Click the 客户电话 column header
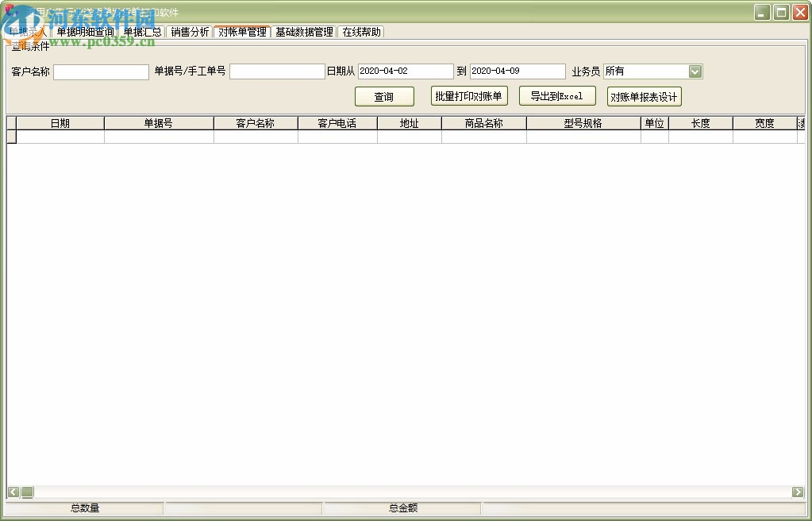812x521 pixels. [x=337, y=123]
